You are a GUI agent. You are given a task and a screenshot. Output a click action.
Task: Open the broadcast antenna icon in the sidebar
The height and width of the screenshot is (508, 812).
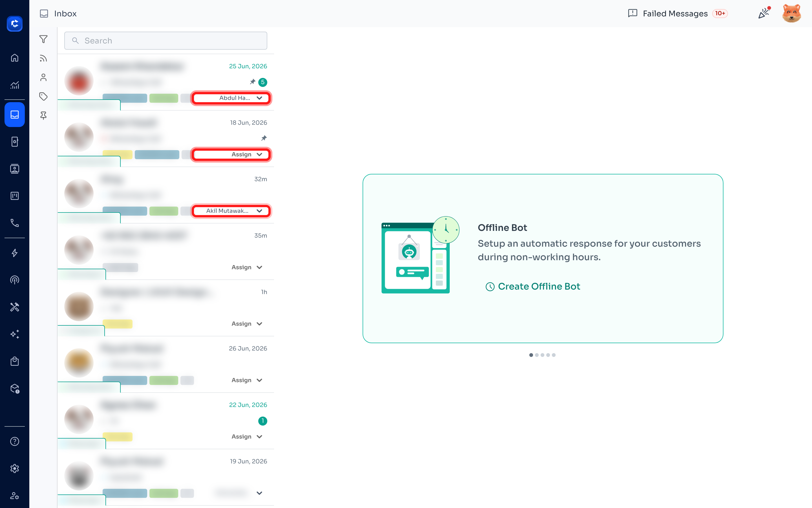(14, 280)
